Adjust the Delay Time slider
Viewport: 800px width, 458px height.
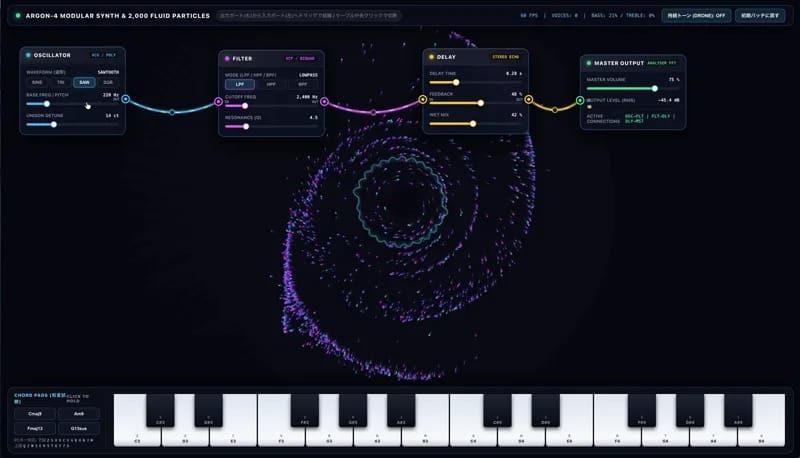[x=476, y=82]
